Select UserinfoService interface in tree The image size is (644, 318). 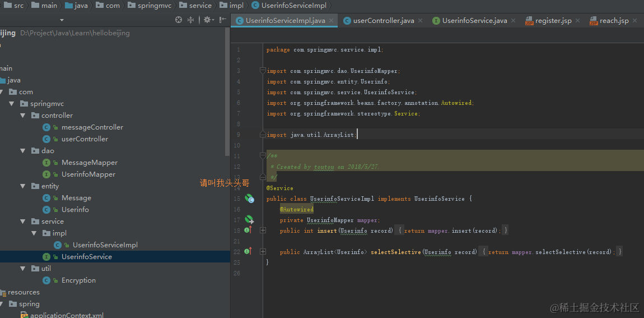click(x=87, y=257)
